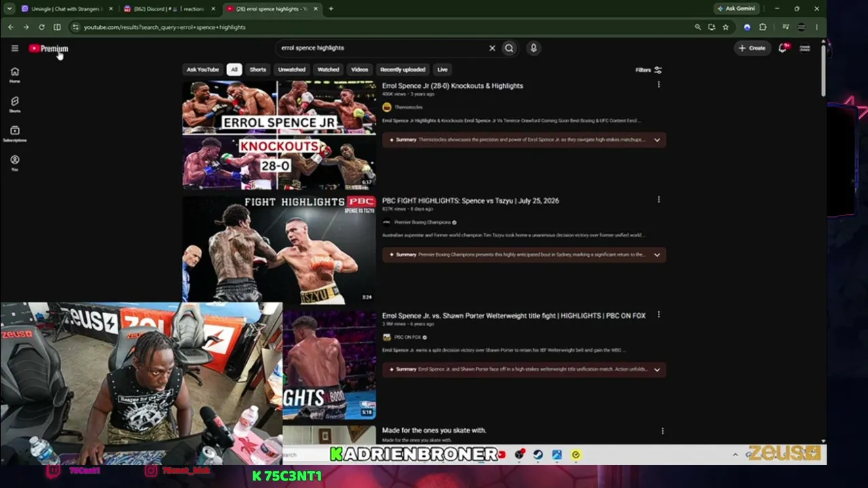This screenshot has height=488, width=868.
Task: Open Home in the YouTube sidebar
Action: click(14, 75)
